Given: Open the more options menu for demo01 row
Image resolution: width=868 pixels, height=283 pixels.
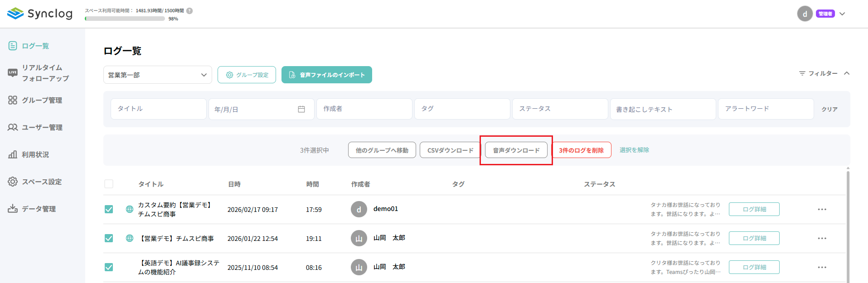Looking at the screenshot, I should [x=822, y=209].
